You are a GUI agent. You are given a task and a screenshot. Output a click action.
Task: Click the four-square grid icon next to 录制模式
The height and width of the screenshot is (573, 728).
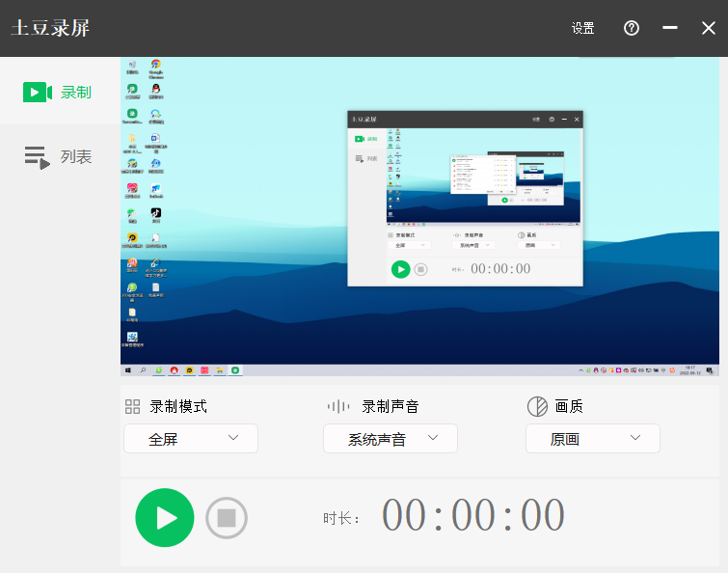133,406
